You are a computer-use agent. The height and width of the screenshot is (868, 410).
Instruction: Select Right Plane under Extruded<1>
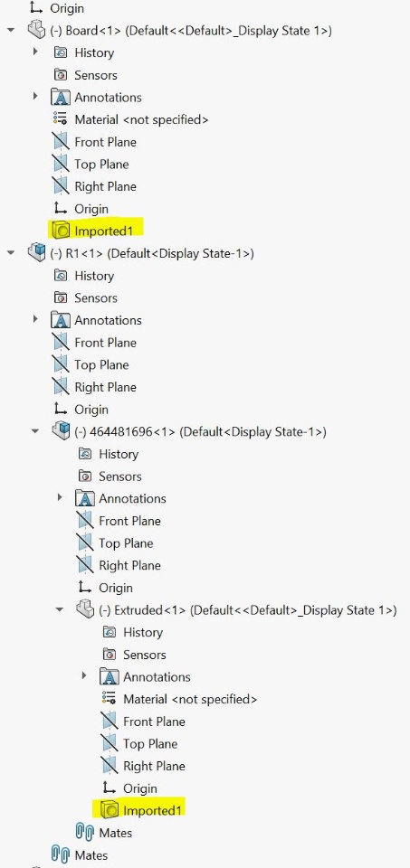154,766
